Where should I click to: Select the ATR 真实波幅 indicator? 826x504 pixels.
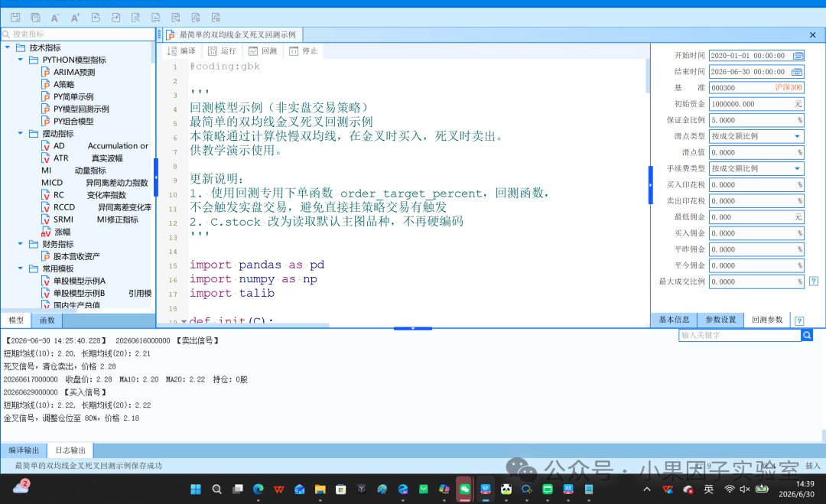(82, 158)
